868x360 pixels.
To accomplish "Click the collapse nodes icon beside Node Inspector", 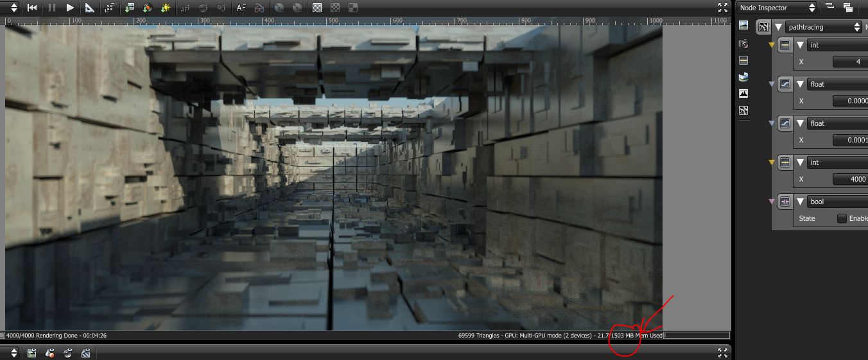I will (829, 7).
